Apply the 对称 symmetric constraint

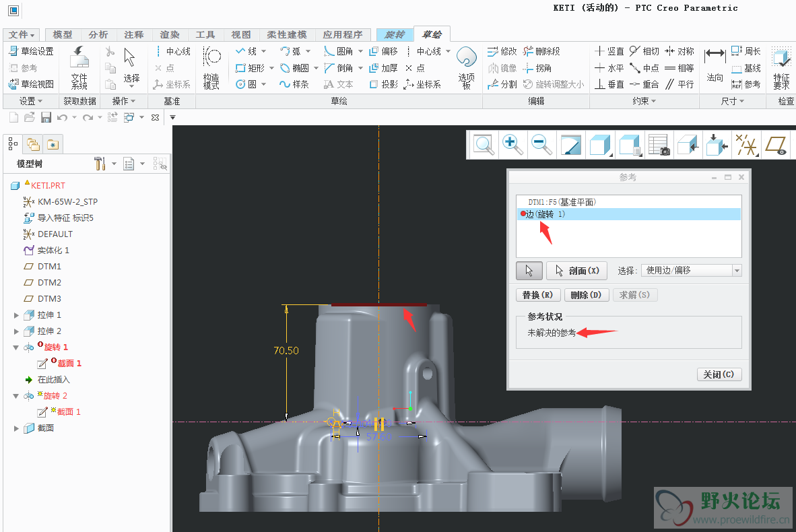679,51
